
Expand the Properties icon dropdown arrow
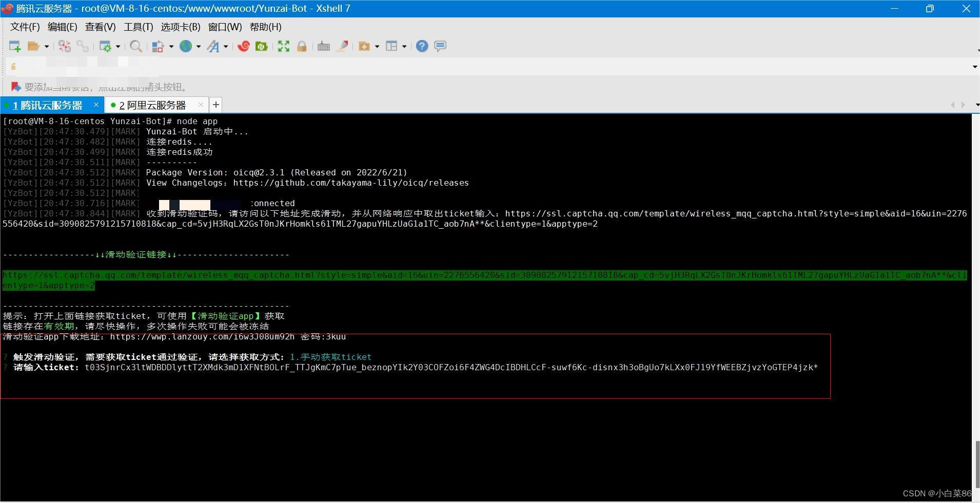tap(118, 46)
